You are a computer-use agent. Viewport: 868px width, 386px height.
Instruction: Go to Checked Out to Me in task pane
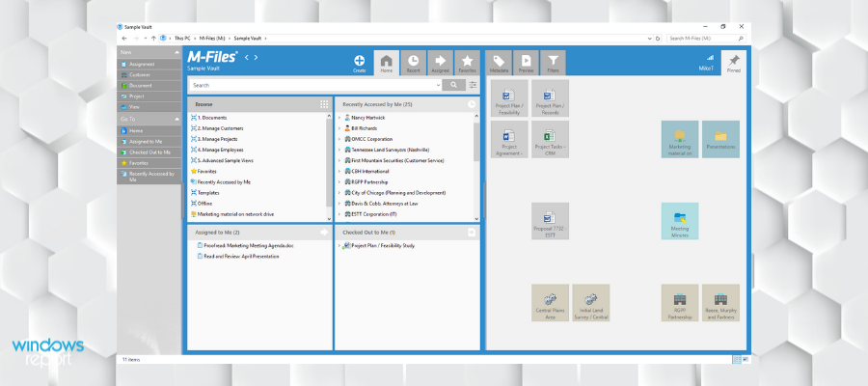(149, 152)
